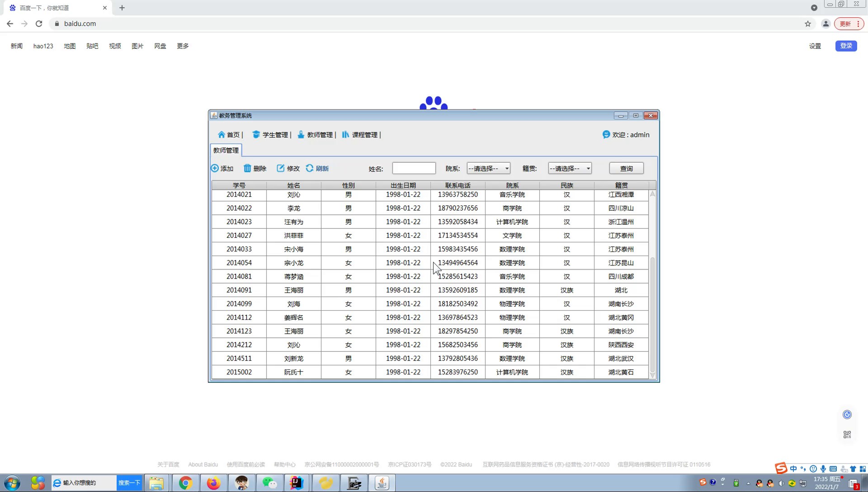This screenshot has width=868, height=492.
Task: Click the phone cell 17134534554
Action: (x=458, y=235)
